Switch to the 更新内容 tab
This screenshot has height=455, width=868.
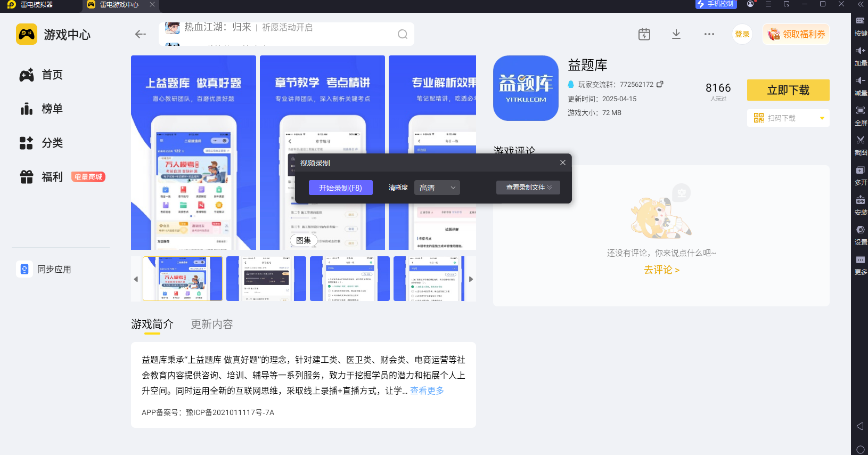click(212, 324)
